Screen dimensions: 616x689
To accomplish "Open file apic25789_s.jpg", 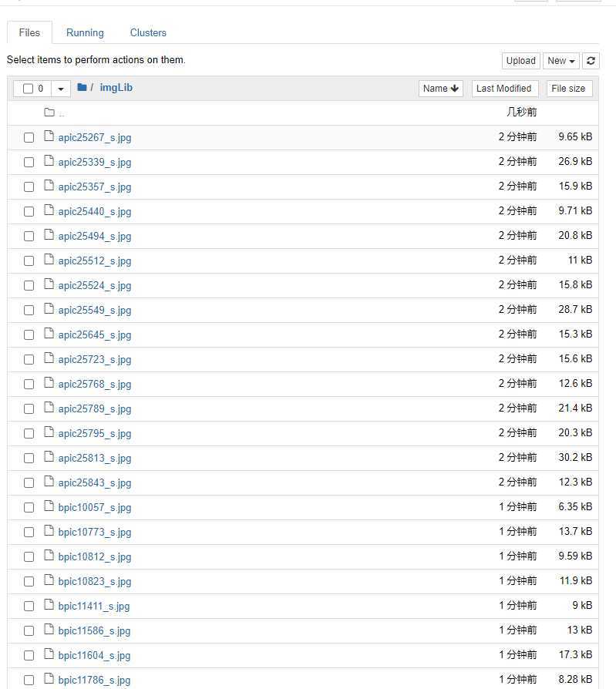I will click(x=95, y=408).
